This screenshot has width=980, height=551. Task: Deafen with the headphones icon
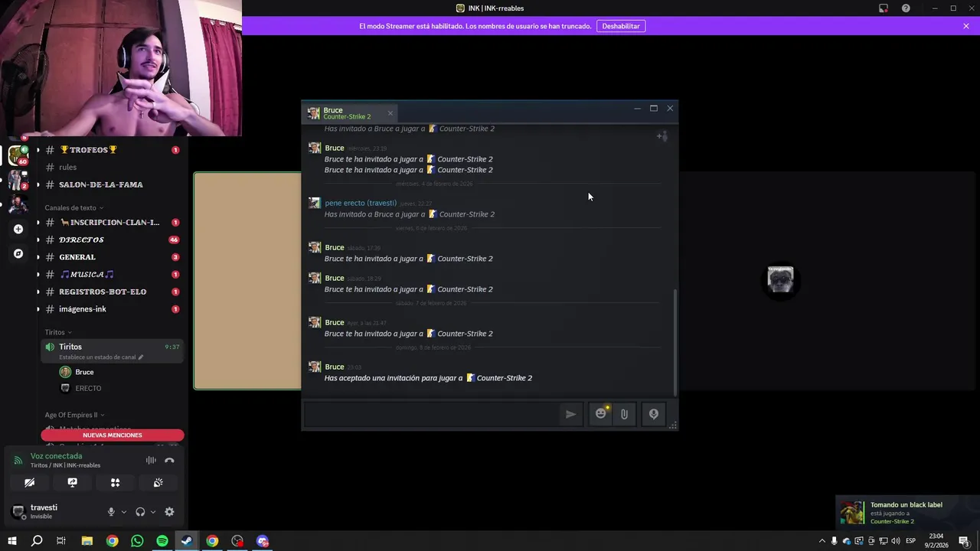point(140,512)
